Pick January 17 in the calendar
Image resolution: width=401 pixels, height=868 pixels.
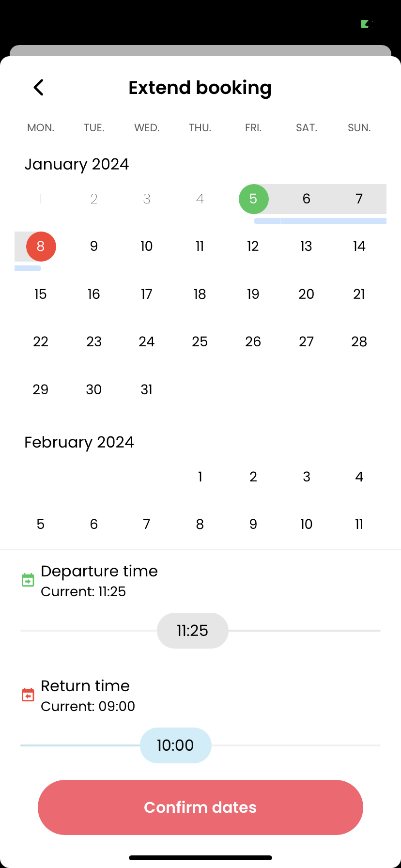tap(147, 294)
